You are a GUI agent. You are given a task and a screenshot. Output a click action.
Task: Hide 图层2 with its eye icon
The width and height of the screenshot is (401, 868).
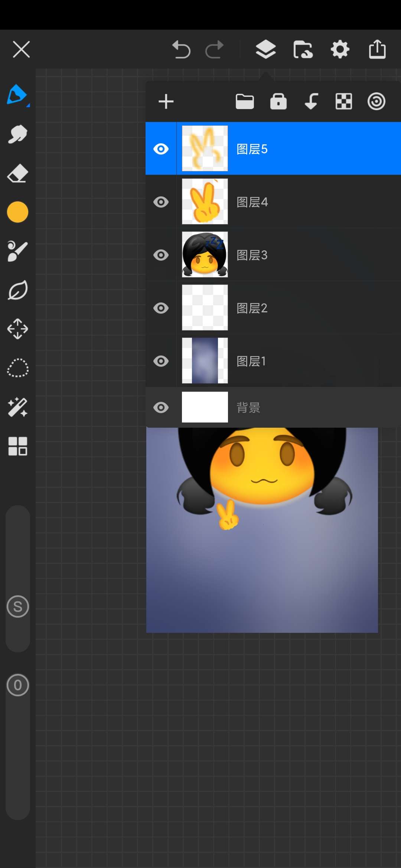[161, 308]
